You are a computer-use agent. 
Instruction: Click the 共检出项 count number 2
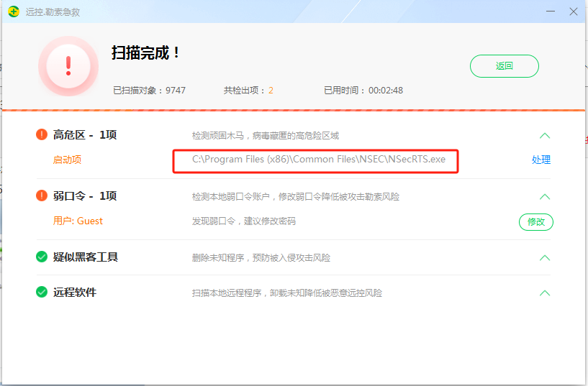[x=271, y=91]
